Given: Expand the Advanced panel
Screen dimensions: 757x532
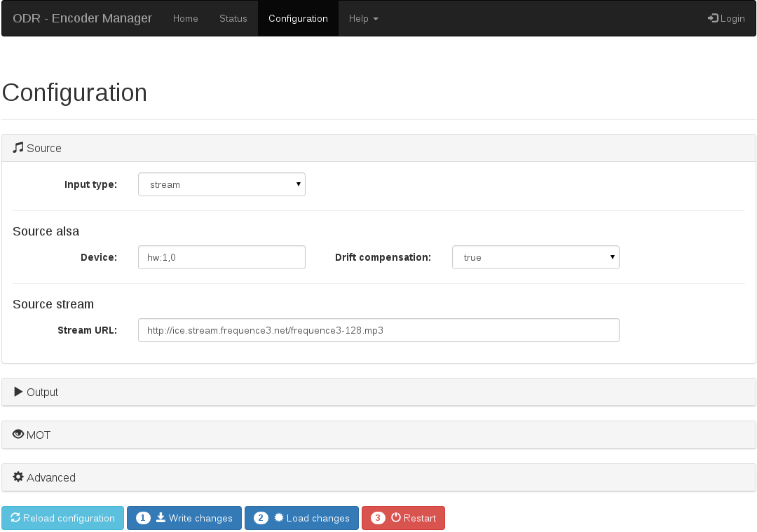Looking at the screenshot, I should click(378, 477).
